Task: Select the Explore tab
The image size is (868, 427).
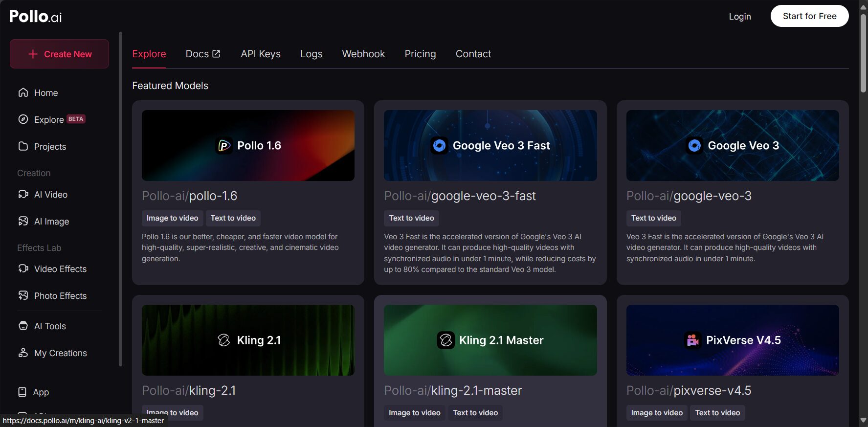Action: pyautogui.click(x=149, y=54)
